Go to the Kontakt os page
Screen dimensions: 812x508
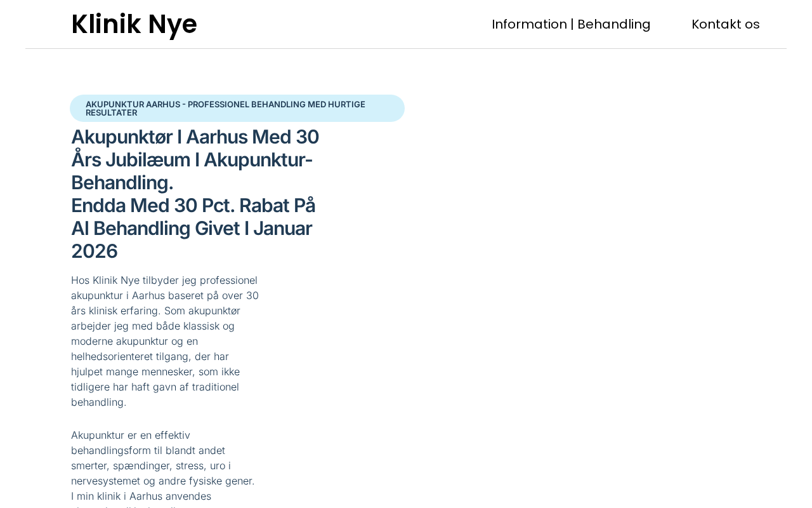tap(725, 24)
